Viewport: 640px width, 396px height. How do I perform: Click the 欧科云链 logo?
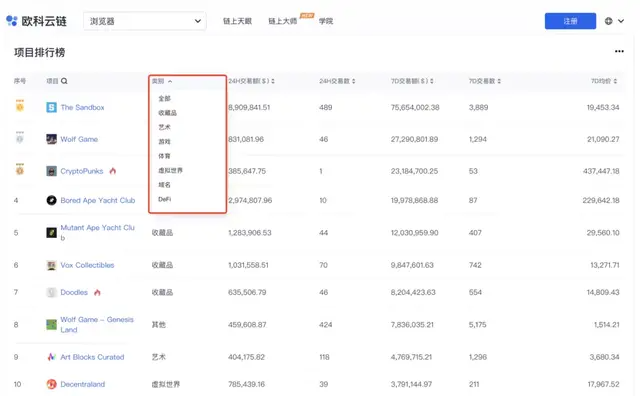point(36,21)
